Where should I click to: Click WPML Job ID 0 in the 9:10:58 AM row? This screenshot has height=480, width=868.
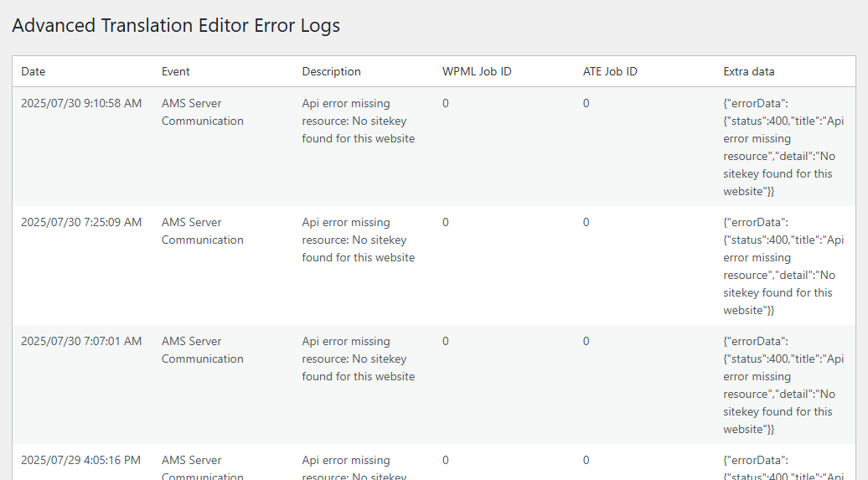coord(446,104)
